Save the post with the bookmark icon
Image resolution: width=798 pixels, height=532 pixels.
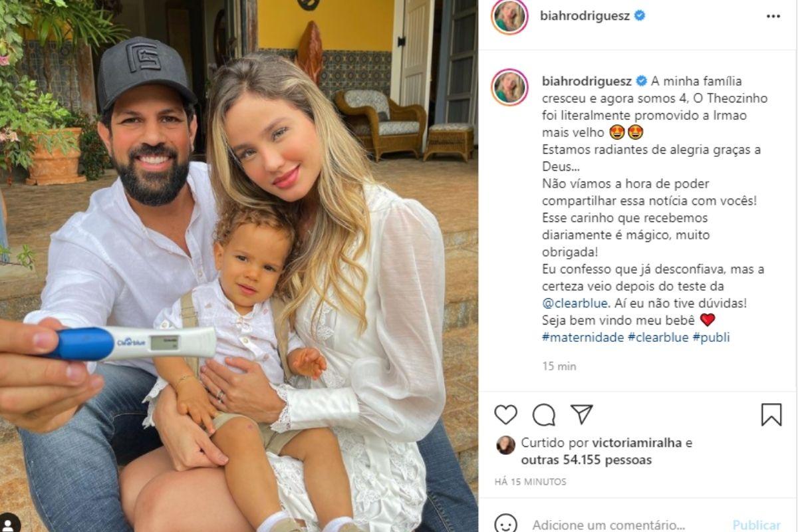click(771, 414)
